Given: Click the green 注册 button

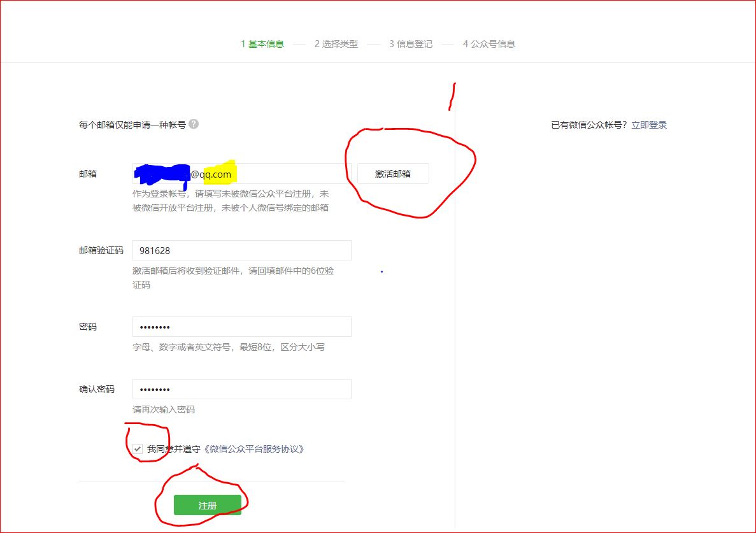Looking at the screenshot, I should 208,505.
